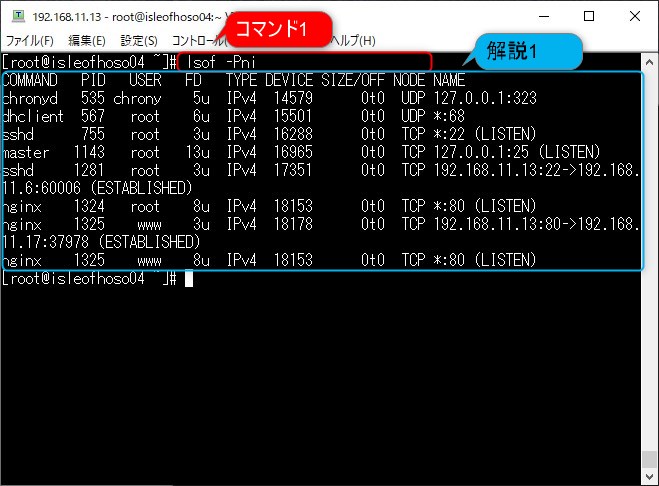This screenshot has width=659, height=486.
Task: Click the scrollbar up arrow
Action: [x=649, y=63]
